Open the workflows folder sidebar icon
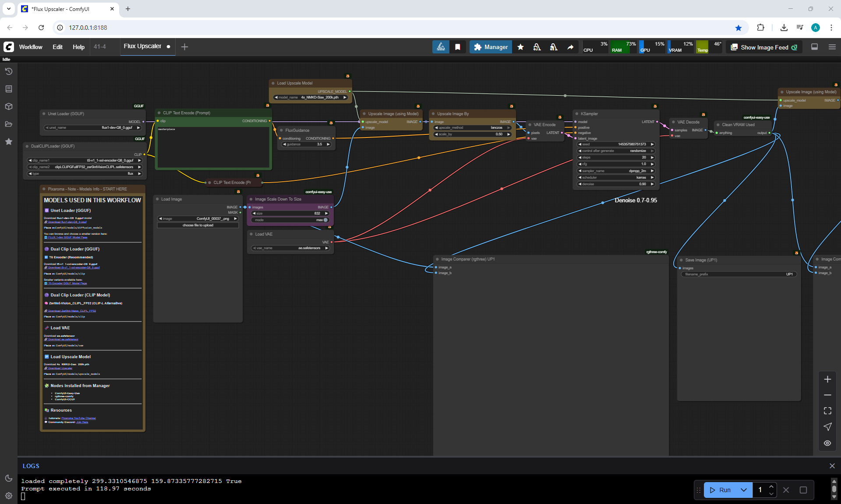 pyautogui.click(x=8, y=124)
